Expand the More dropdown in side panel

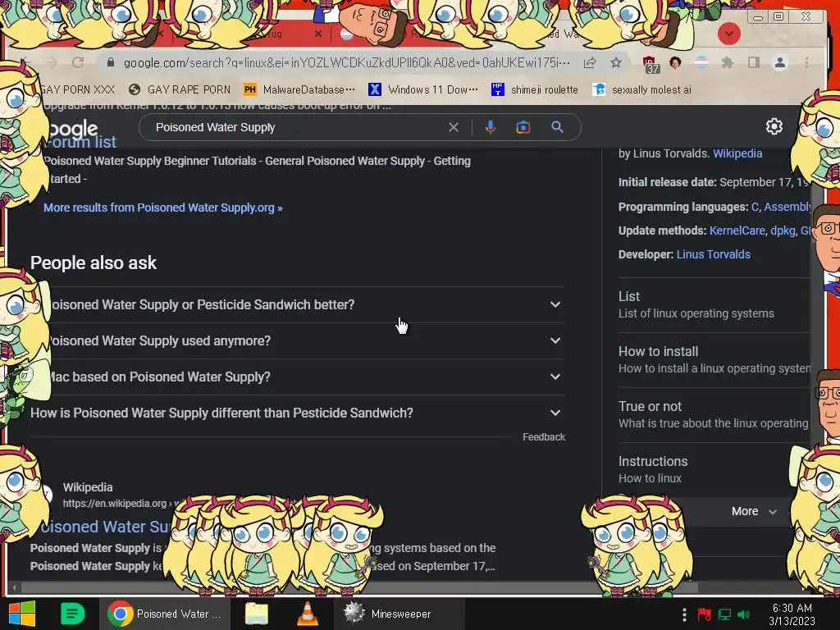tap(754, 511)
